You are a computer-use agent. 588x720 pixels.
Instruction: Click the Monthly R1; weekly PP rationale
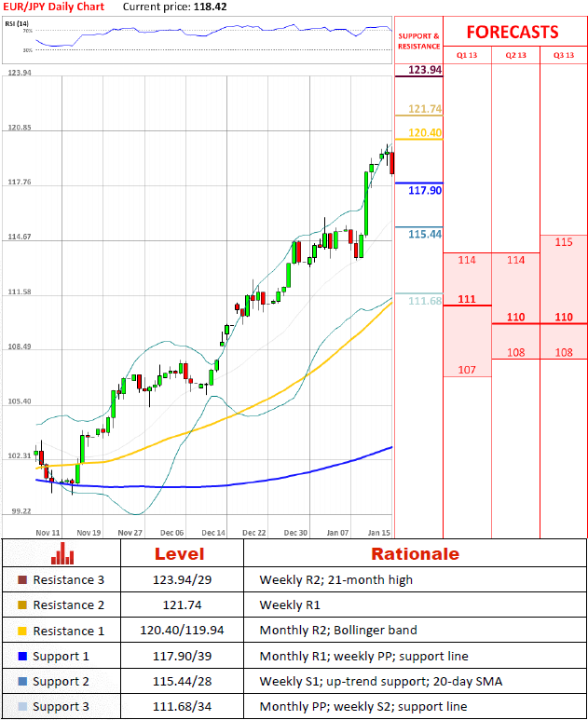coord(363,656)
